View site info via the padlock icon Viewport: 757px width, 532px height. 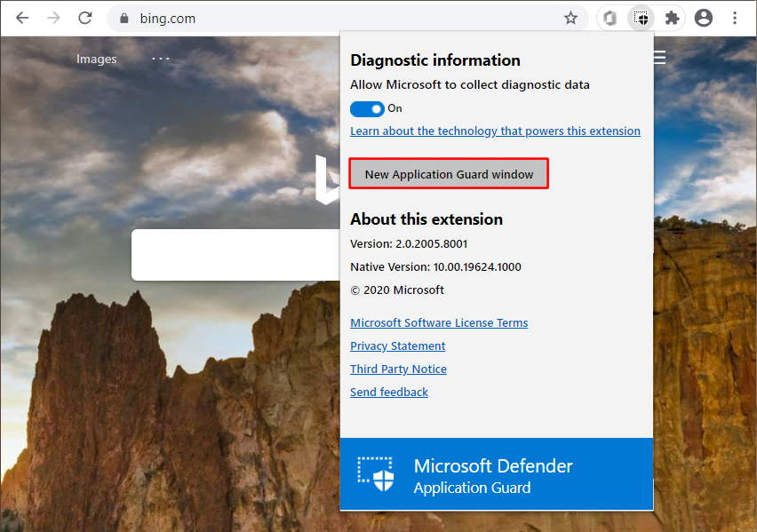[124, 19]
